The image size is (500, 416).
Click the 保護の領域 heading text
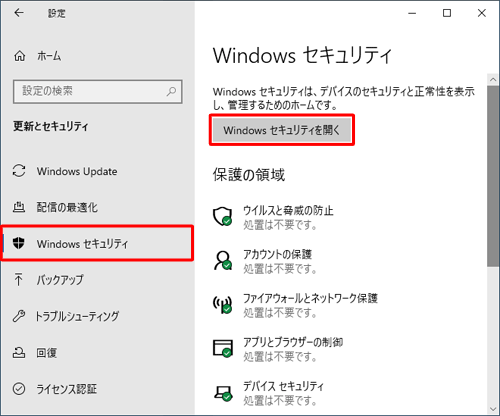[249, 174]
